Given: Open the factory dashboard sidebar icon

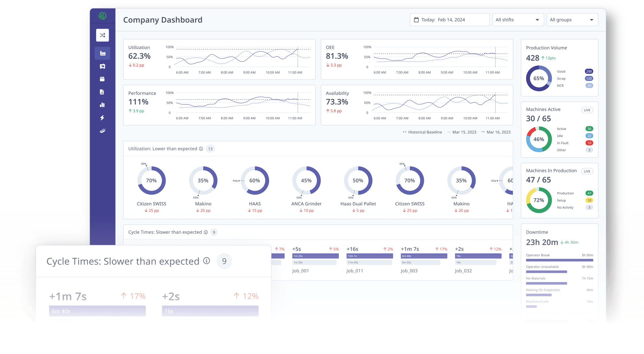Looking at the screenshot, I should pos(103,53).
